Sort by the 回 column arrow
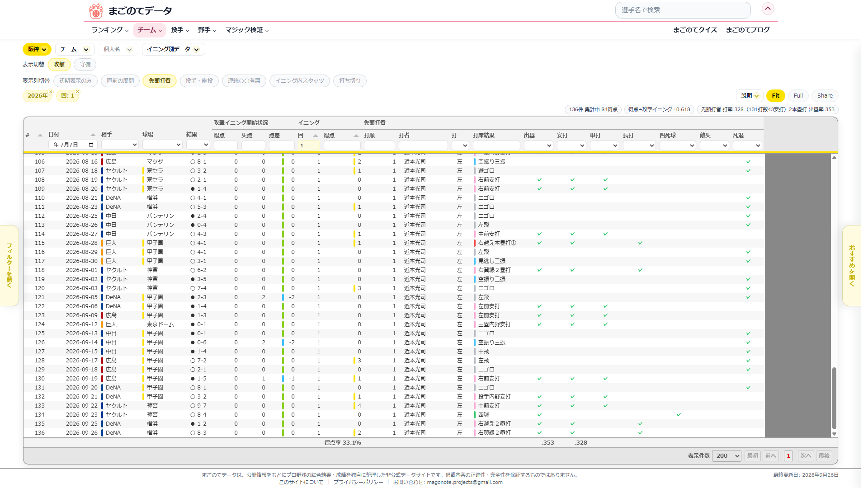Image resolution: width=868 pixels, height=488 pixels. pyautogui.click(x=316, y=136)
